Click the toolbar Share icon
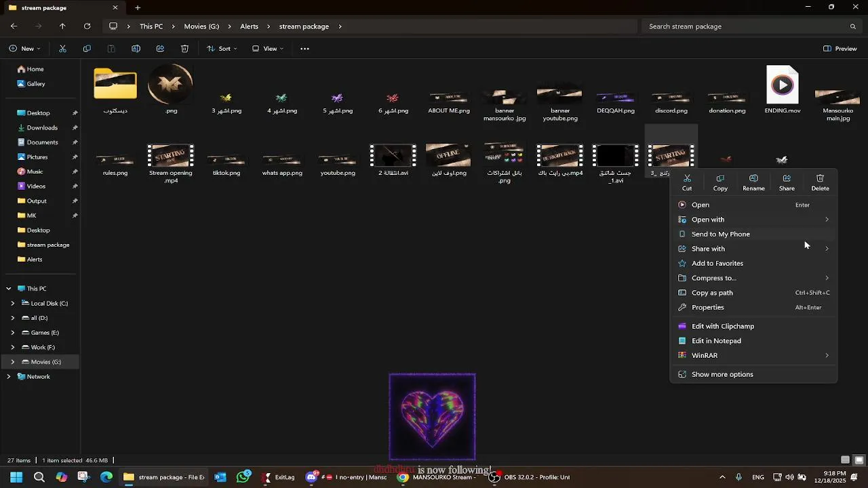Screen dimensions: 868x488 [160, 49]
